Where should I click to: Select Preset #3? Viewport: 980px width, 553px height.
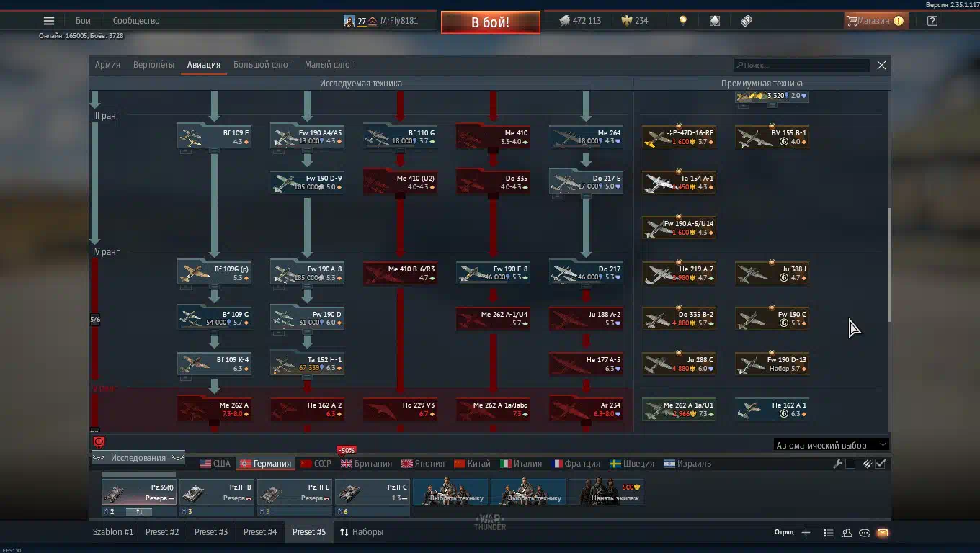coord(211,532)
